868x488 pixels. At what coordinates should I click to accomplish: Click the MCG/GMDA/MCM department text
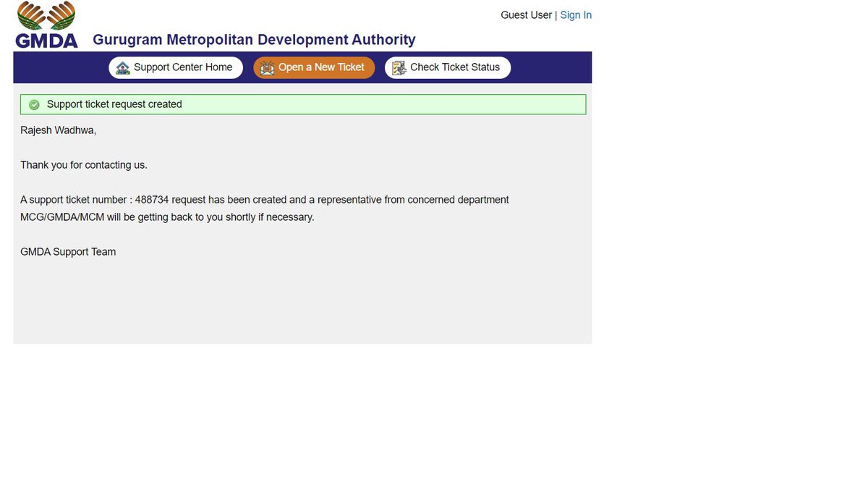coord(62,217)
